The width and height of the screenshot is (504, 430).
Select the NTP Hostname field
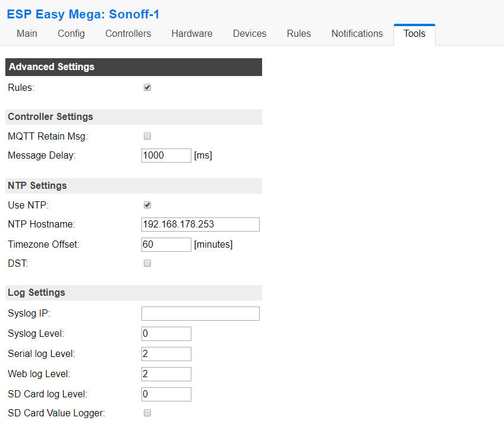click(200, 225)
